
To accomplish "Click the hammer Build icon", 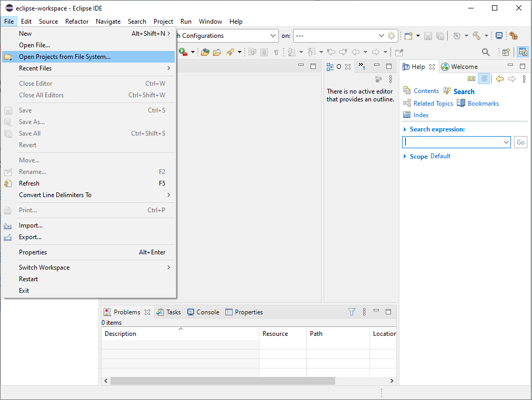I will coord(477,36).
